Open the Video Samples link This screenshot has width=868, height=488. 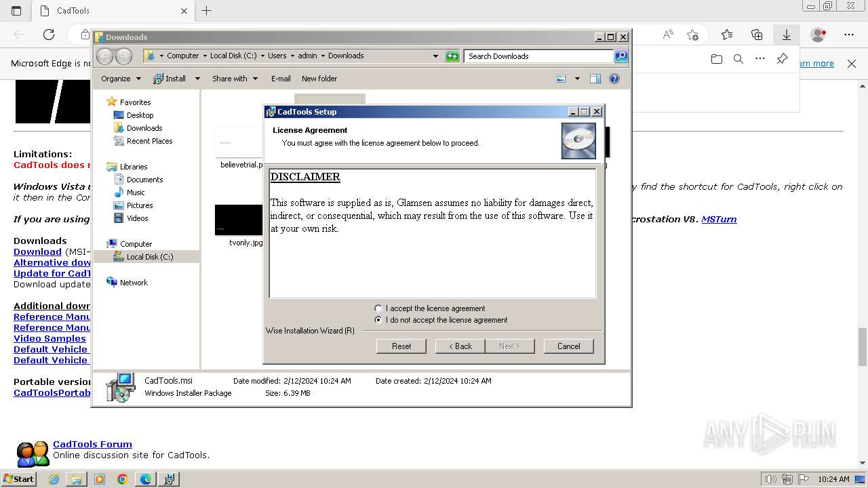pyautogui.click(x=50, y=339)
